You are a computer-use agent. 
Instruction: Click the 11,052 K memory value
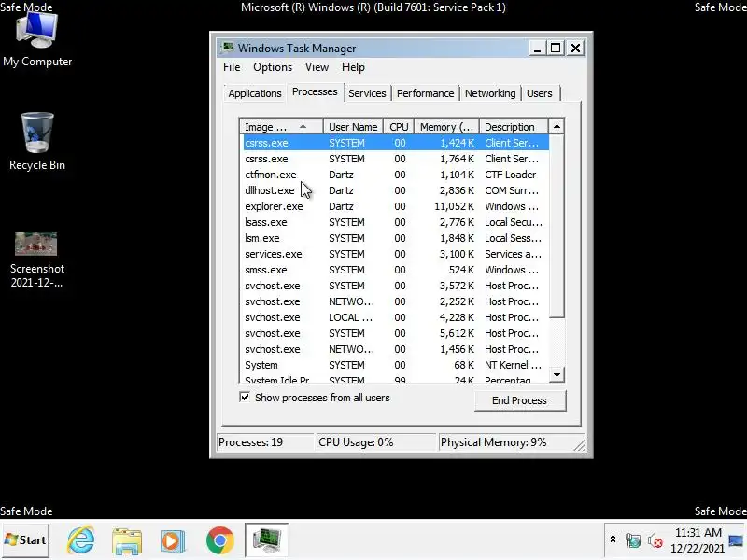click(454, 206)
